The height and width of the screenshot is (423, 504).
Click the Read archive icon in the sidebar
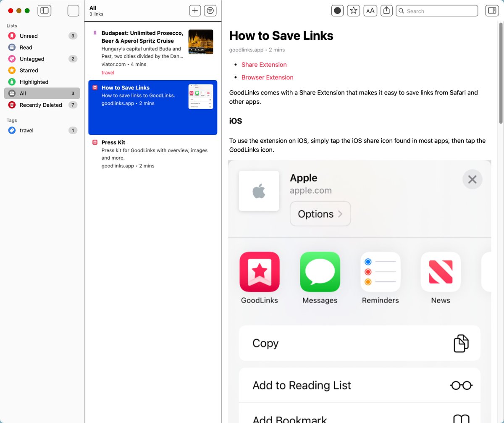pos(12,47)
